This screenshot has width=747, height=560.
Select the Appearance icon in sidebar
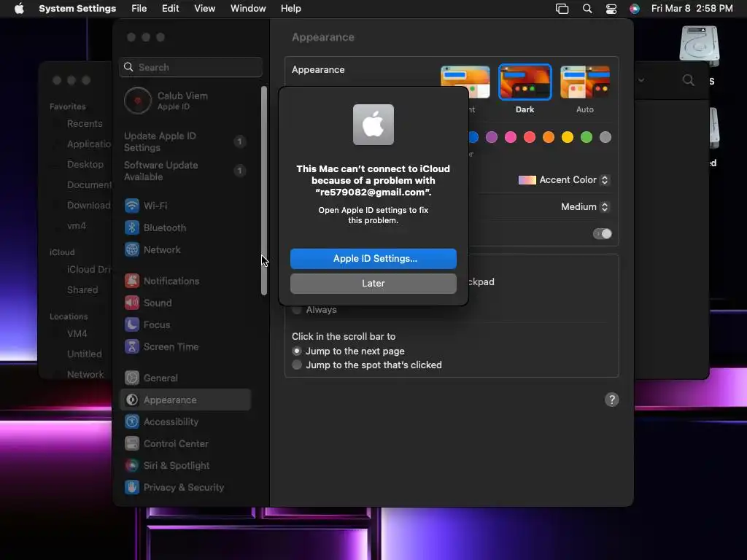(132, 400)
